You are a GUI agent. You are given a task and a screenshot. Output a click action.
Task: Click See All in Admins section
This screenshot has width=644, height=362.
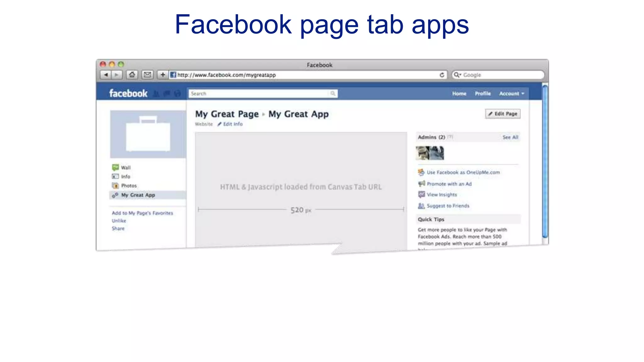click(510, 137)
